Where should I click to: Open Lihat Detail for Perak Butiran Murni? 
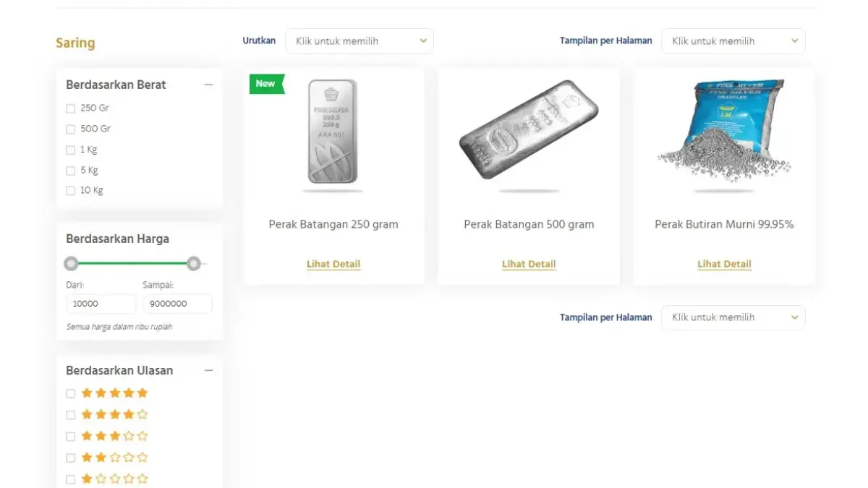tap(724, 264)
